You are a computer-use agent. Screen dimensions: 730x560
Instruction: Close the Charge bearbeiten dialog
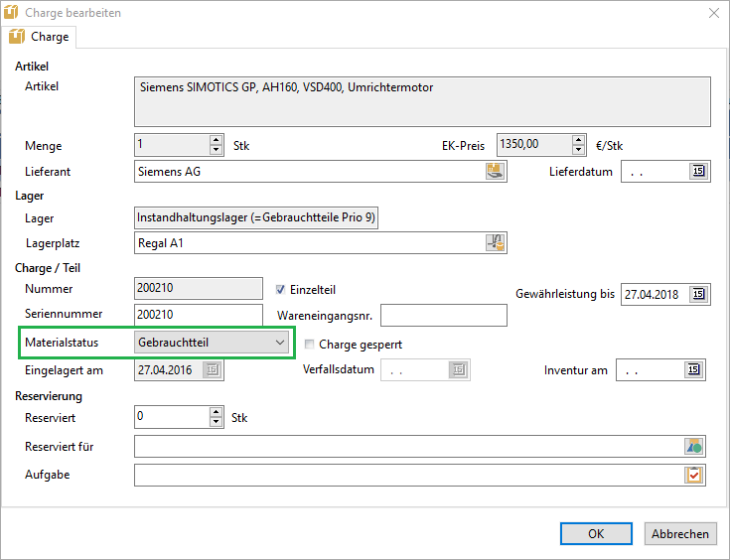pos(714,13)
